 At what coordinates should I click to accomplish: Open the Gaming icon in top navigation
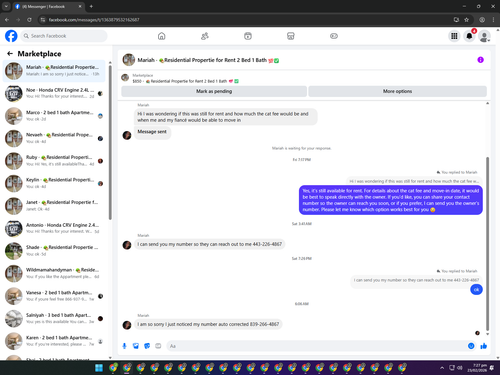pos(334,36)
